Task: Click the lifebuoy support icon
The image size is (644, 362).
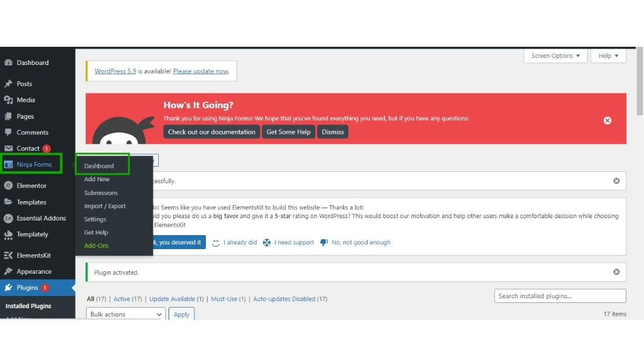Action: (266, 243)
